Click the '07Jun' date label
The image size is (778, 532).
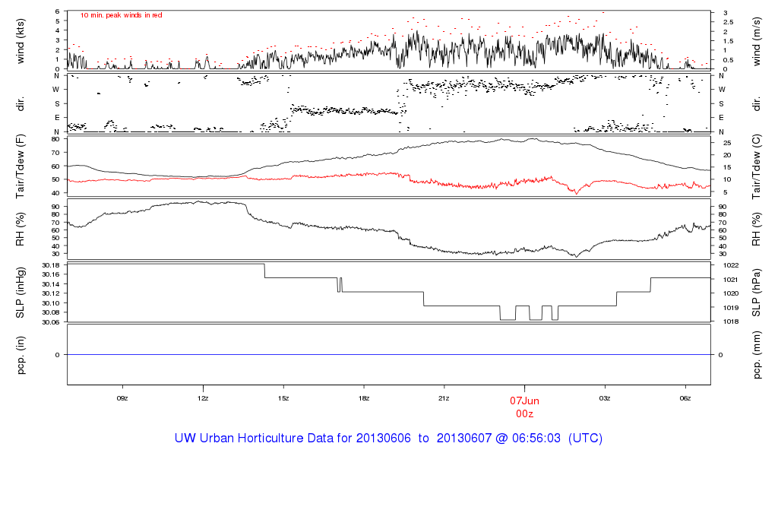524,401
